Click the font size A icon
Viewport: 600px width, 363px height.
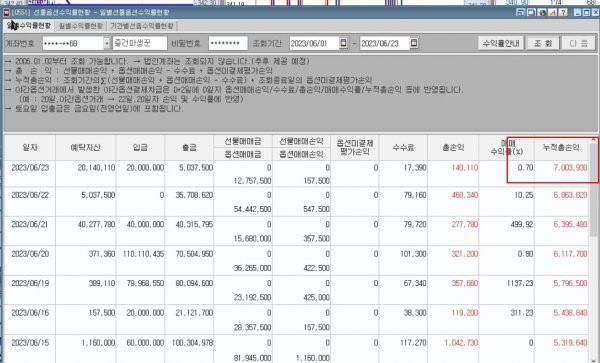tap(552, 12)
